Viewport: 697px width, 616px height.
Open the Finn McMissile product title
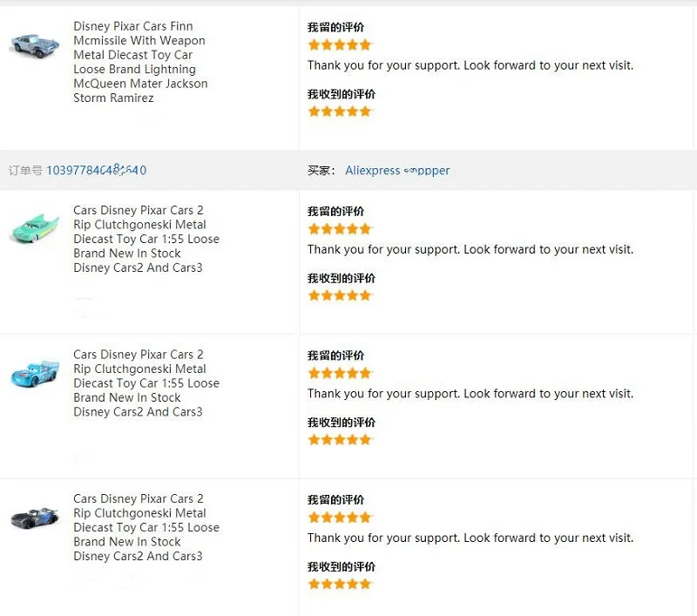[x=140, y=62]
